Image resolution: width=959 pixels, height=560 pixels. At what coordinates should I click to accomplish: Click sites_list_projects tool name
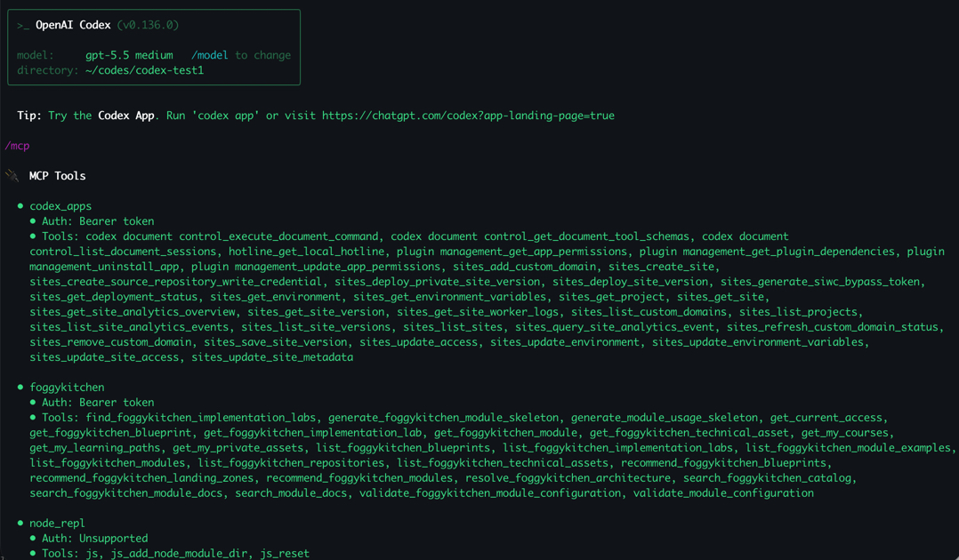click(x=798, y=312)
